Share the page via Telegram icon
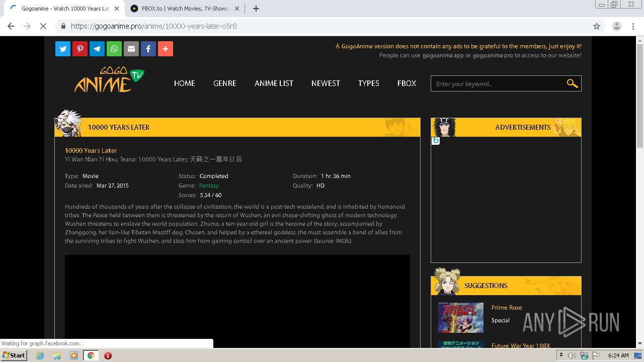 [97, 49]
